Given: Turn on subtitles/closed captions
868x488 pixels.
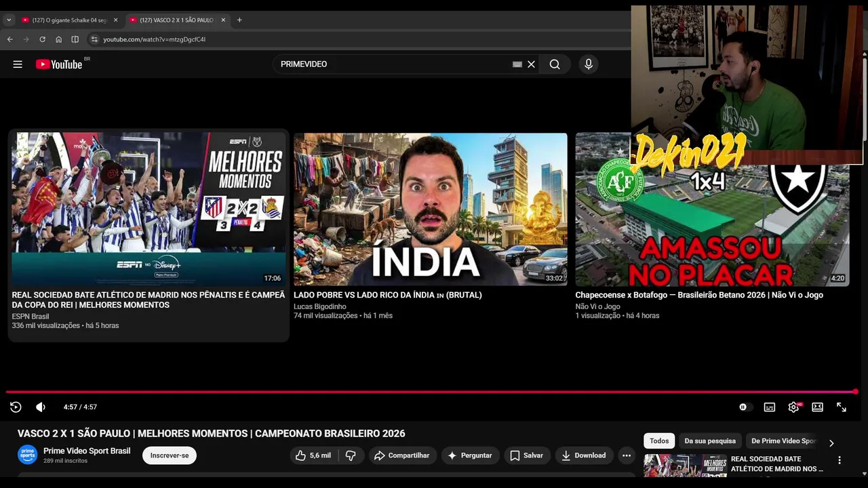Looking at the screenshot, I should click(x=770, y=407).
